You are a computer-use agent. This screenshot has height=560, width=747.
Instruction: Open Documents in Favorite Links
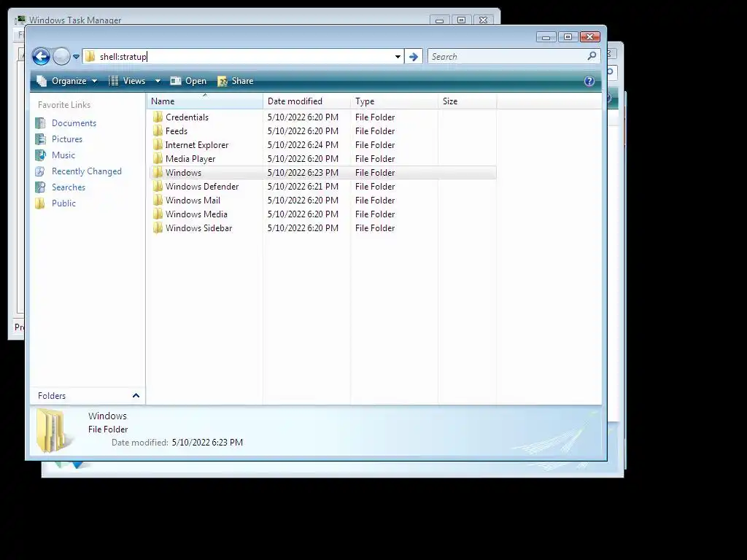(74, 122)
